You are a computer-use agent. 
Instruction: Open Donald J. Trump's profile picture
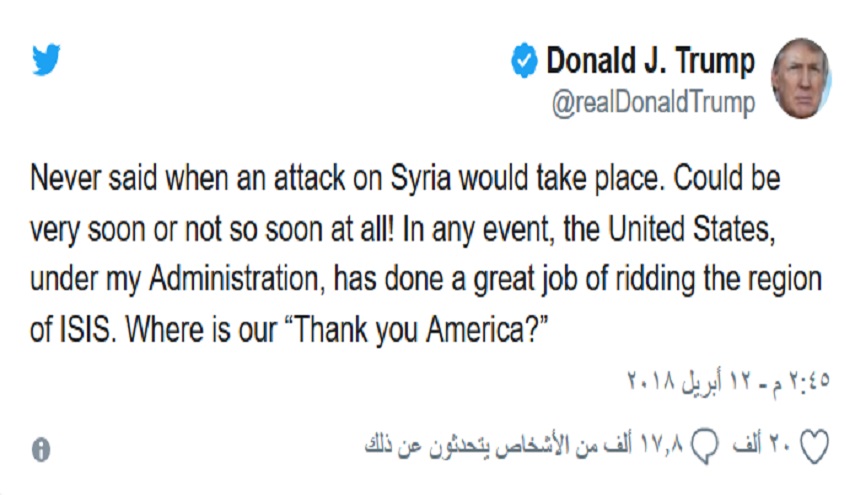pyautogui.click(x=800, y=78)
